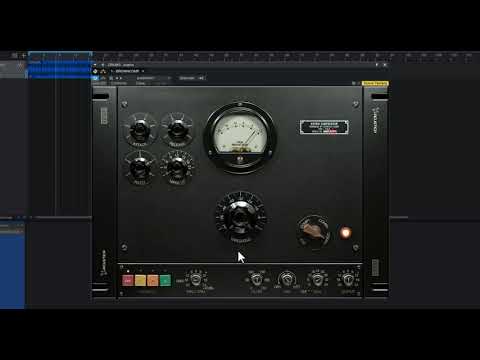Image resolution: width=480 pixels, height=360 pixels.
Task: Click the rightmost small knob in bottom strip
Action: pos(348,279)
